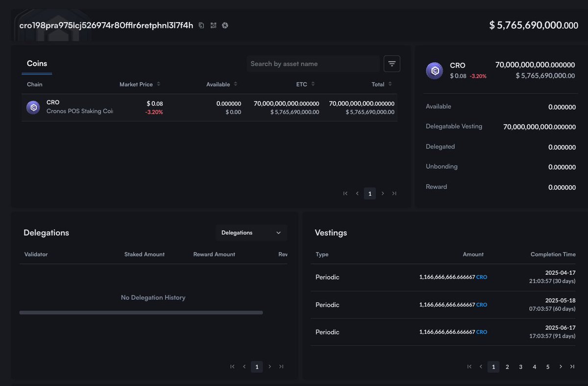The image size is (588, 386).
Task: Click the Type column header in Vestings
Action: click(322, 255)
